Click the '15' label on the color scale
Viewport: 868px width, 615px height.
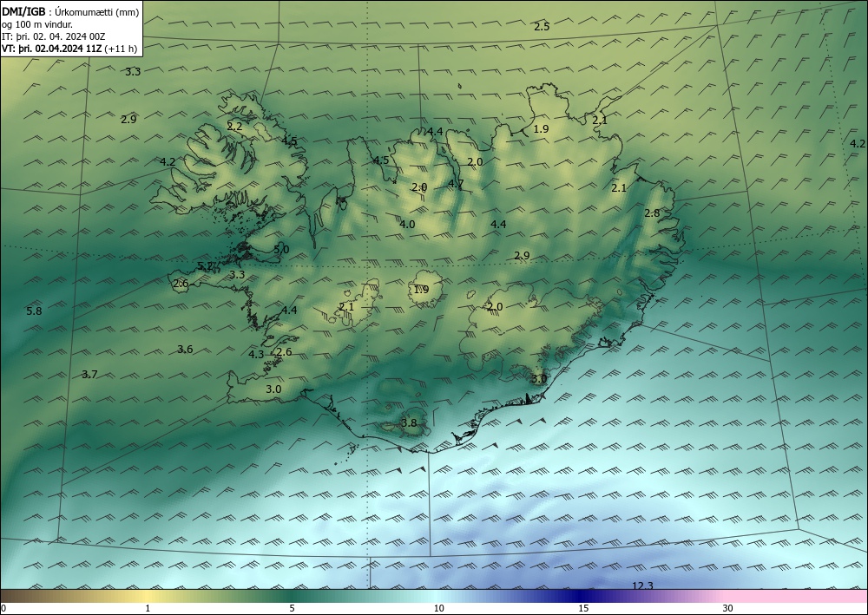point(583,608)
